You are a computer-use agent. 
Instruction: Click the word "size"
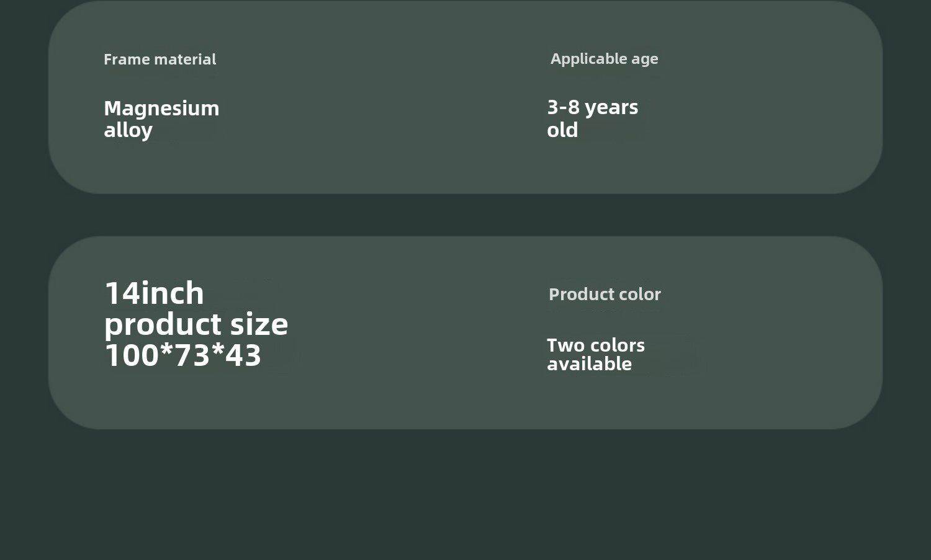[x=259, y=324]
